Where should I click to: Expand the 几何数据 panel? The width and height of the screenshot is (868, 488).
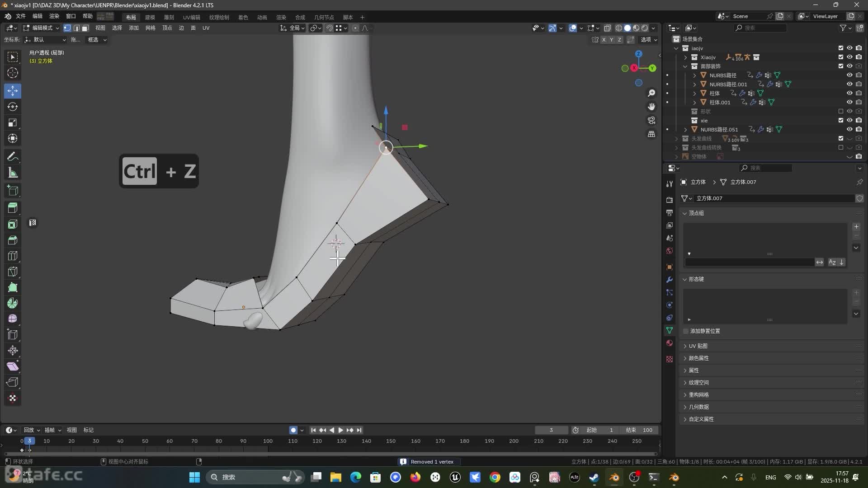point(698,407)
